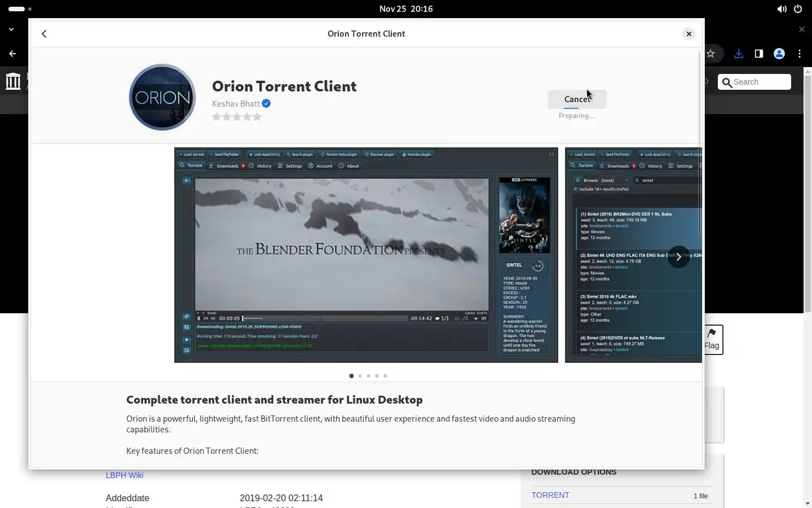Open the browser downloads icon
This screenshot has height=508, width=812.
coord(739,54)
